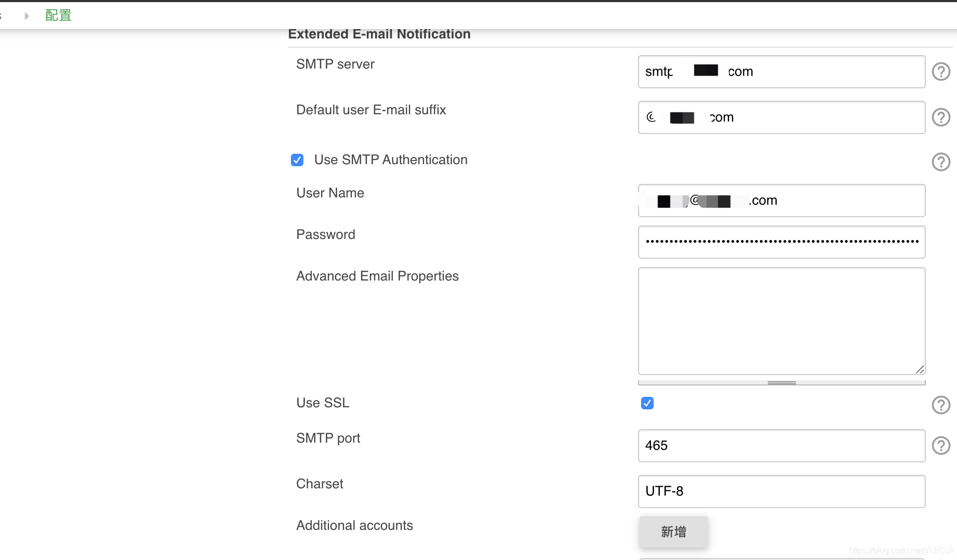Focus the Default user E-mail suffix field
This screenshot has height=560, width=957.
[x=781, y=117]
